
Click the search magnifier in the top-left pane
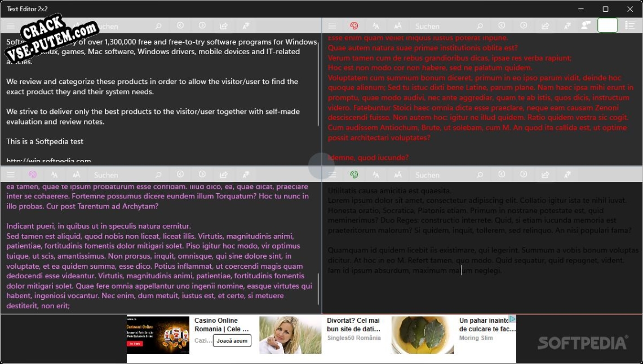click(x=158, y=26)
